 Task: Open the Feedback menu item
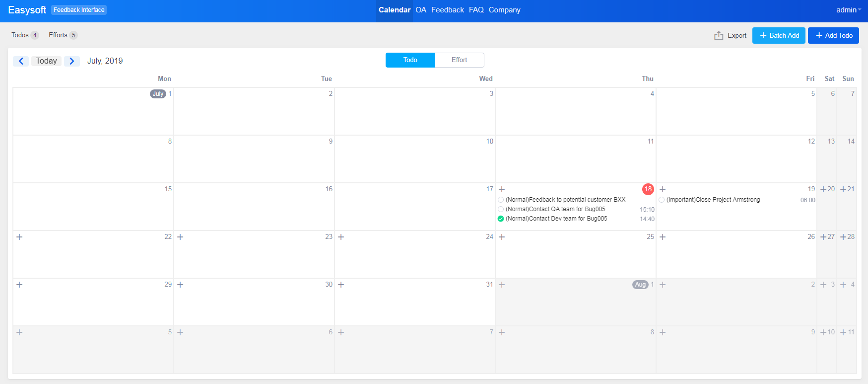[x=447, y=10]
